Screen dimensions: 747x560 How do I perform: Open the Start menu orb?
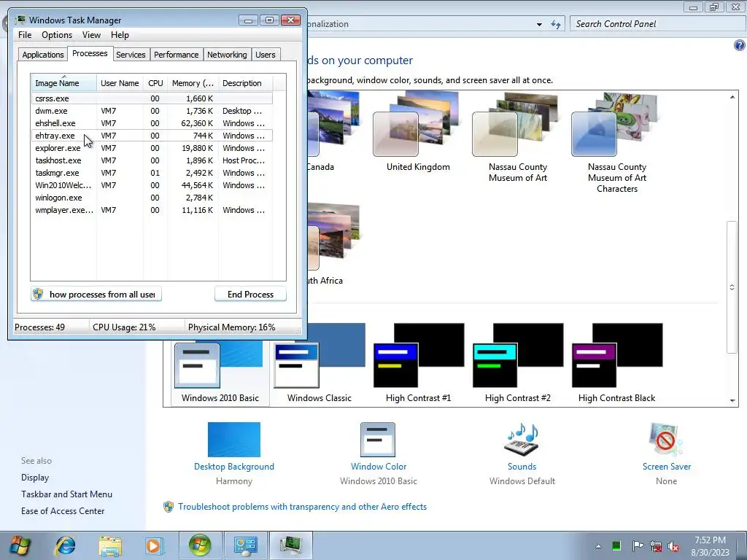tap(19, 545)
